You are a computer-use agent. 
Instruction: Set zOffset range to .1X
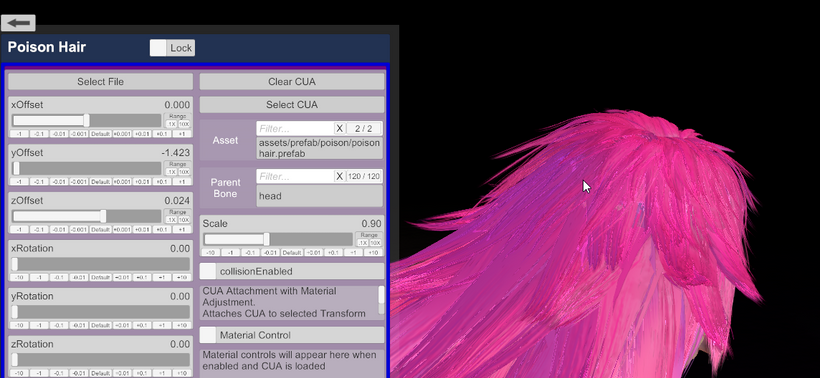(x=172, y=220)
